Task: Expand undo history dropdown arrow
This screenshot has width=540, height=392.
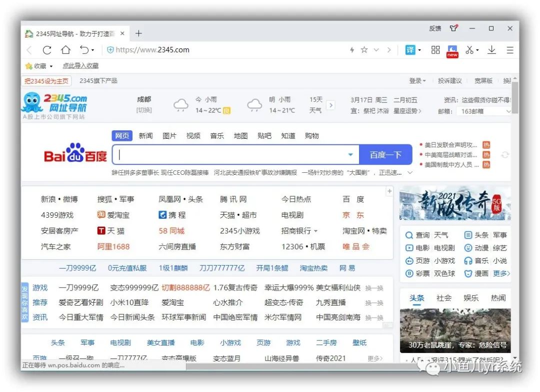Action: (x=92, y=50)
